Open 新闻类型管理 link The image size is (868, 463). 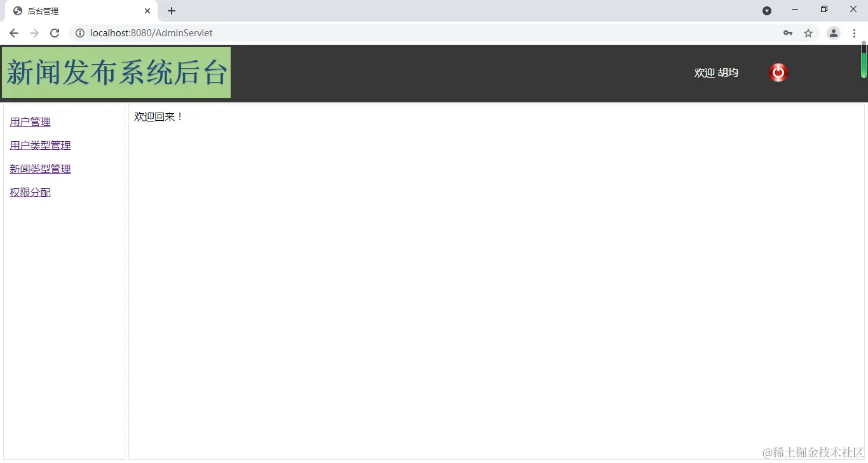(40, 169)
